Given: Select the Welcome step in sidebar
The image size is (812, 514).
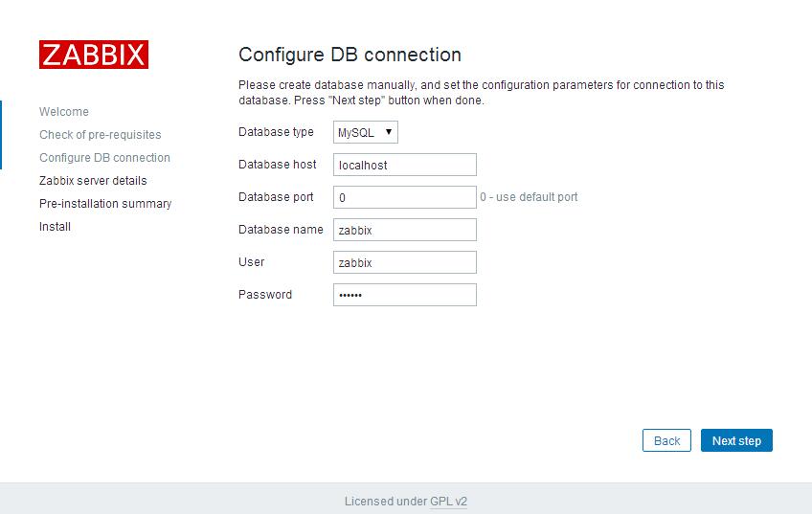Looking at the screenshot, I should pos(64,112).
